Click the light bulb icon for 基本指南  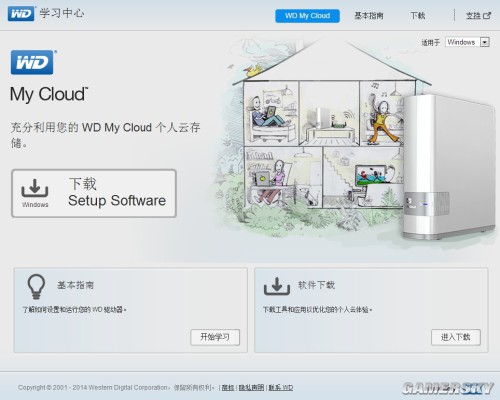click(36, 287)
